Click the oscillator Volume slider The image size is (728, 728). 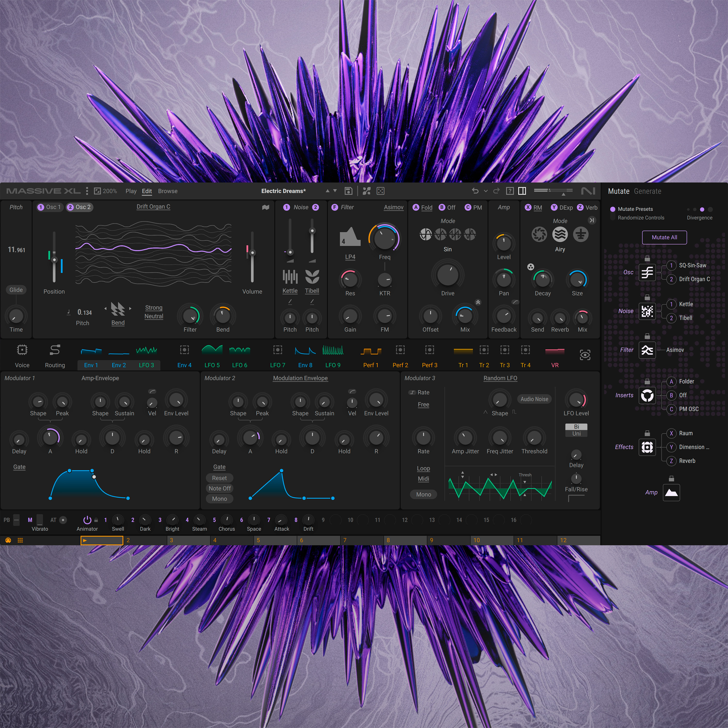click(x=252, y=257)
